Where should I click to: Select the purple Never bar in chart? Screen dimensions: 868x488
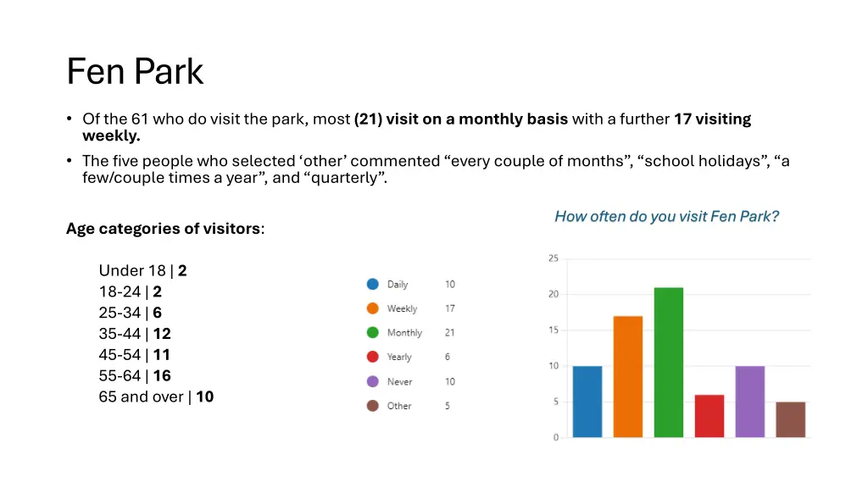(x=750, y=402)
